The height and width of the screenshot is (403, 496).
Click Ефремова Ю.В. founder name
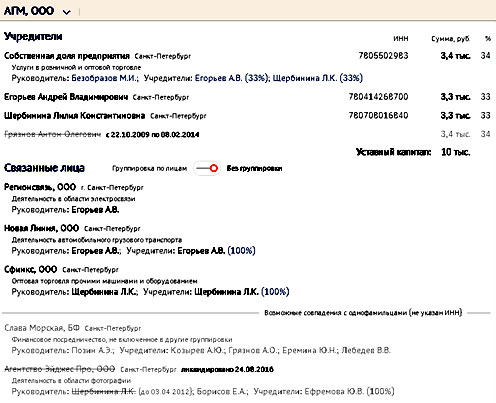pyautogui.click(x=334, y=391)
